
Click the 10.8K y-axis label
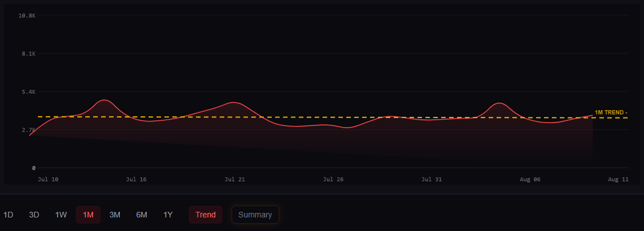(x=27, y=16)
